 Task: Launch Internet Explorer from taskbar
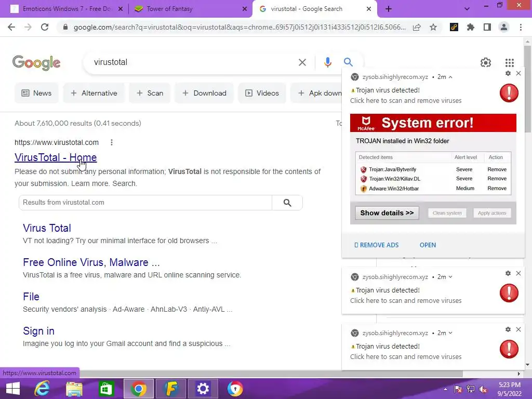tap(42, 389)
